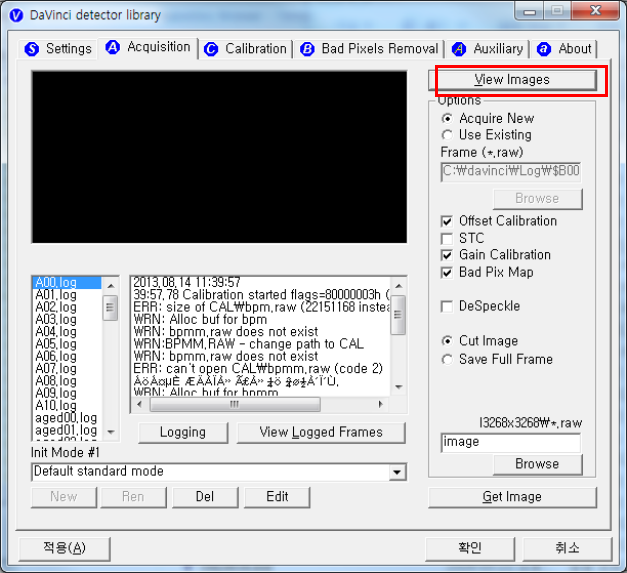This screenshot has height=573, width=627.
Task: Click the 적용(A) apply button
Action: click(64, 548)
